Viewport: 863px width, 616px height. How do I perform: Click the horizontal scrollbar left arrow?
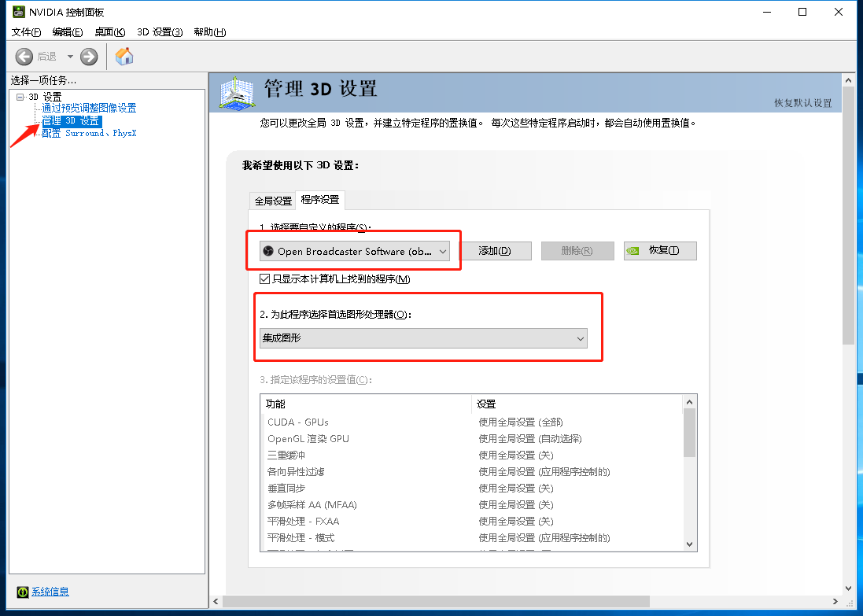point(216,601)
